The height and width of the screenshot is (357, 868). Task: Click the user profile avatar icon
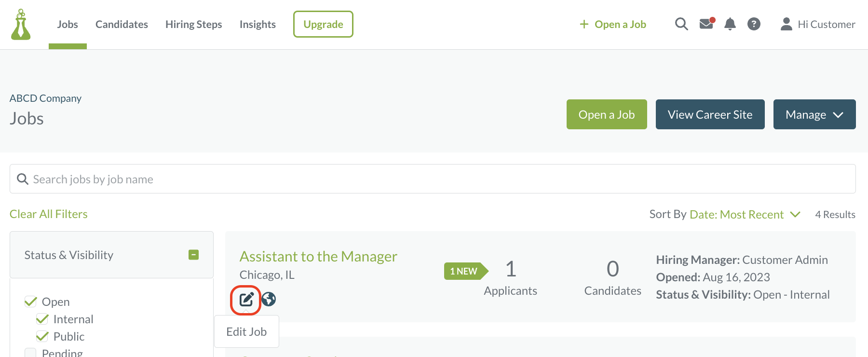[786, 24]
